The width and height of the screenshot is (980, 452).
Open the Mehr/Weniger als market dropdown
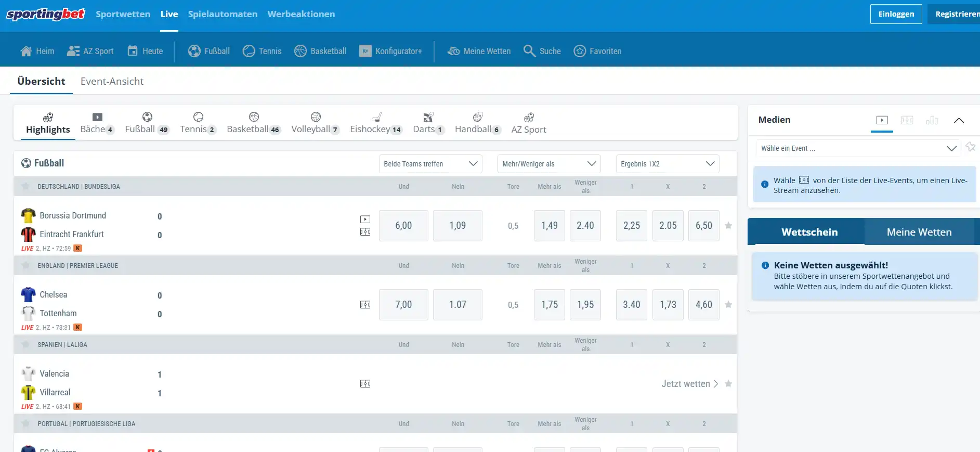(x=549, y=164)
